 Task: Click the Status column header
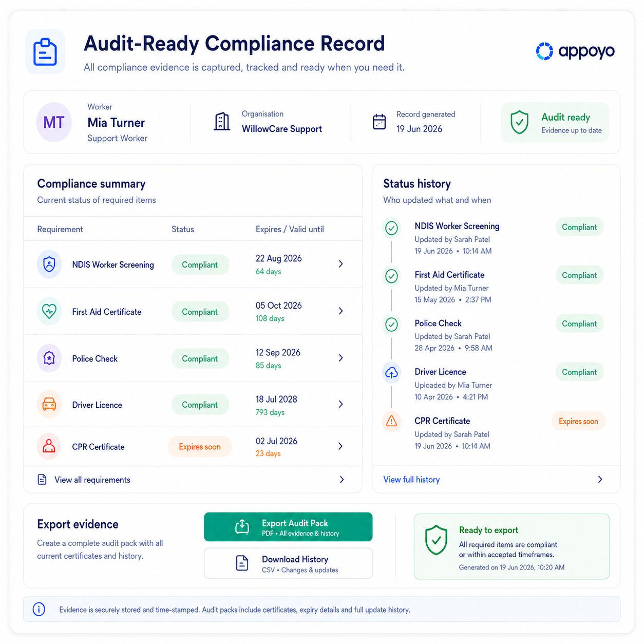pyautogui.click(x=183, y=229)
